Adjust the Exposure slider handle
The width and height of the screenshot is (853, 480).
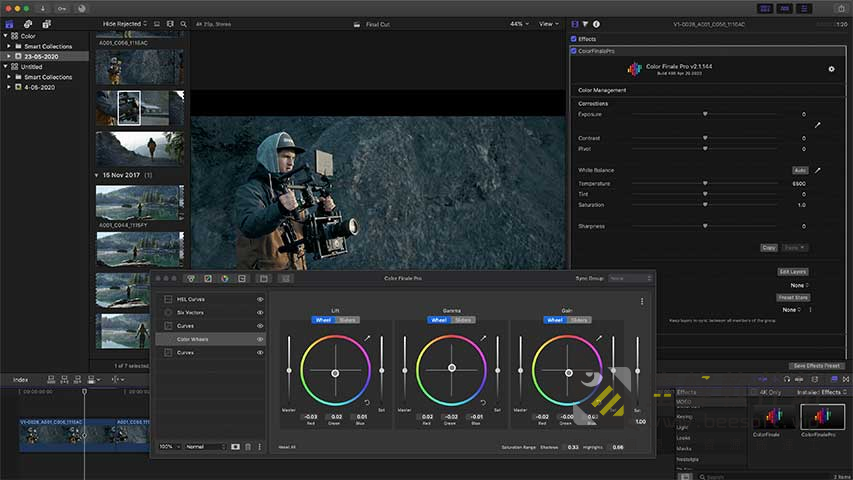click(705, 114)
